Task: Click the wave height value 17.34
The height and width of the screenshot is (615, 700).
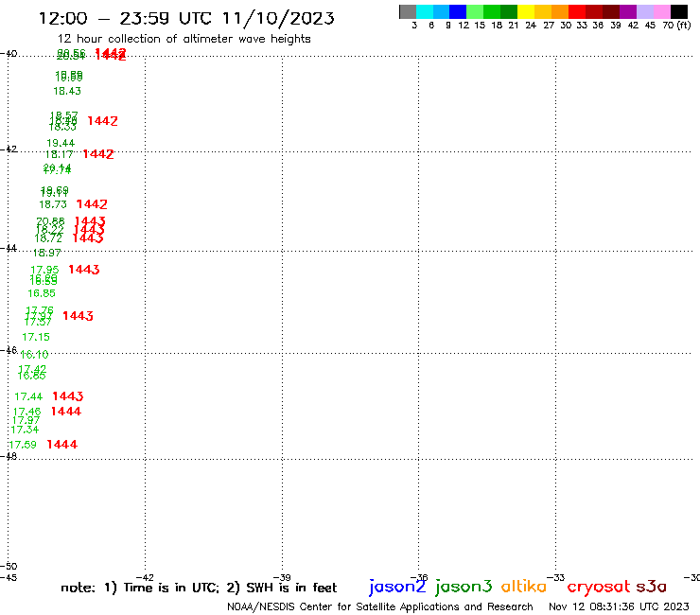Action: click(x=25, y=430)
